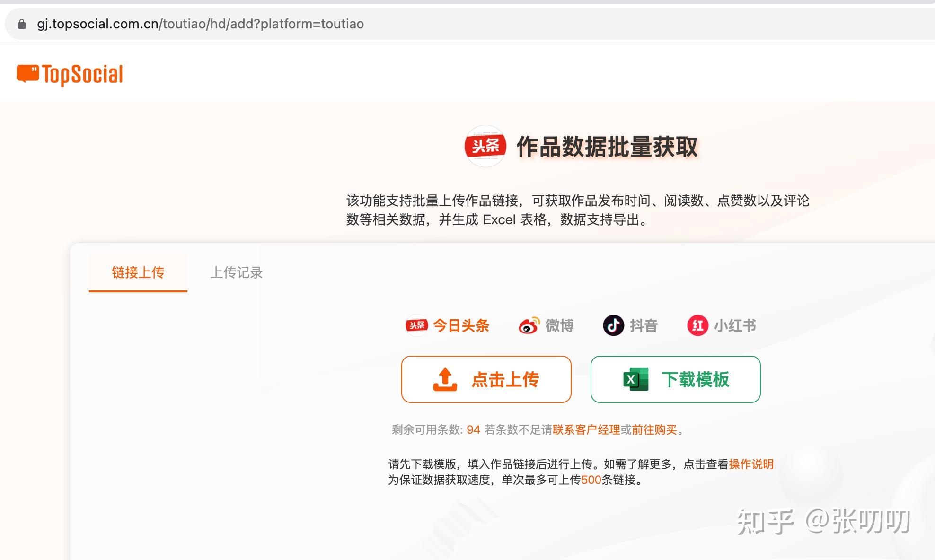Viewport: 935px width, 560px height.
Task: Open the 上传记录 tab
Action: [x=236, y=272]
